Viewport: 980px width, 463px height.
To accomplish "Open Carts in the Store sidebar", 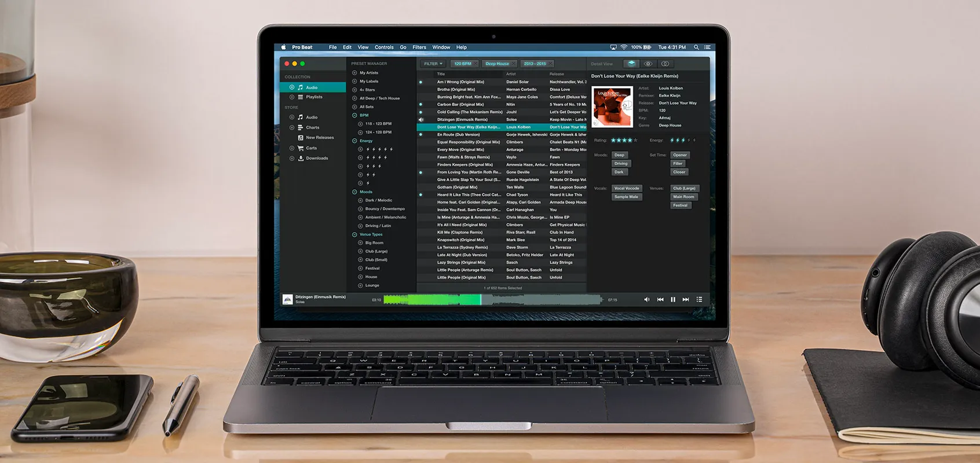I will pos(311,148).
